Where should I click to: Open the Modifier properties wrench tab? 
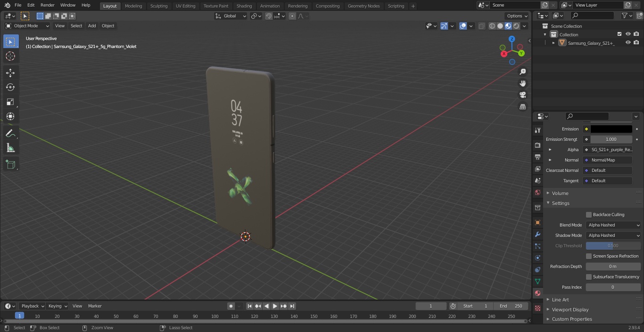click(537, 234)
